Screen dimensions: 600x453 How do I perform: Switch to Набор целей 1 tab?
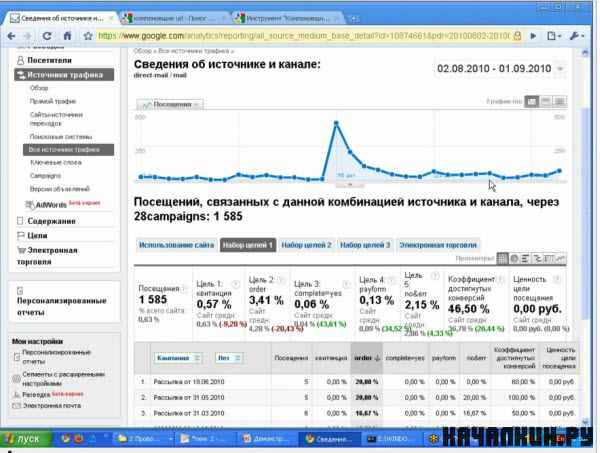coord(248,245)
